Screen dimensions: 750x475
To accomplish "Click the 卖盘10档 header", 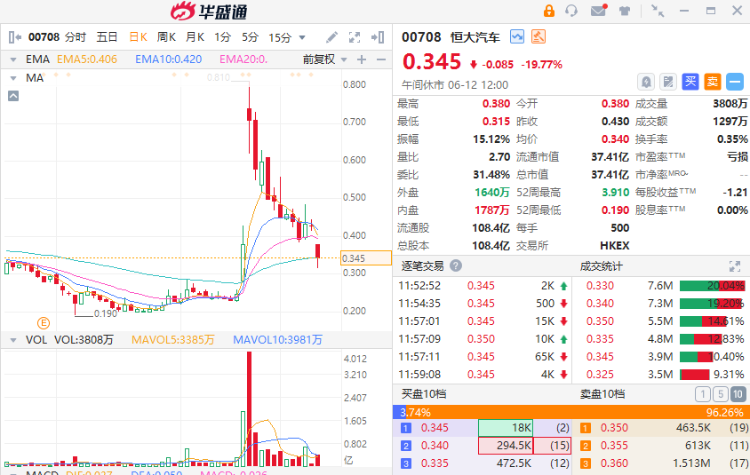I will (x=602, y=394).
